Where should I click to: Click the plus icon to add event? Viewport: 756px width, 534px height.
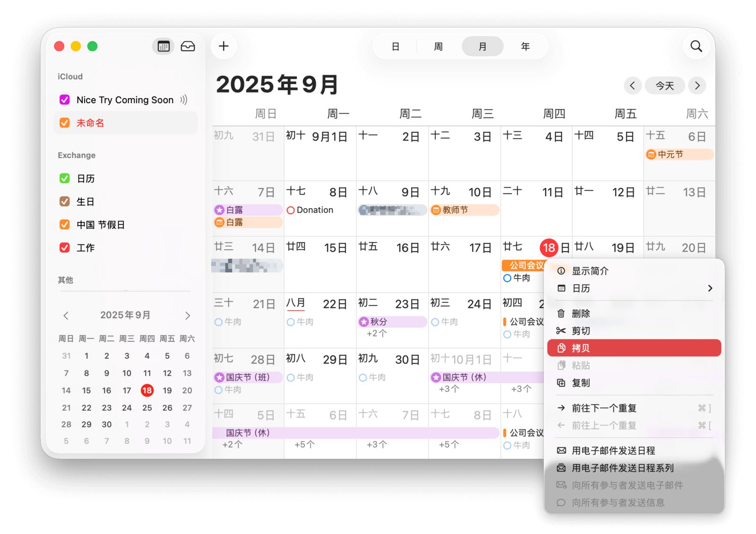click(223, 46)
